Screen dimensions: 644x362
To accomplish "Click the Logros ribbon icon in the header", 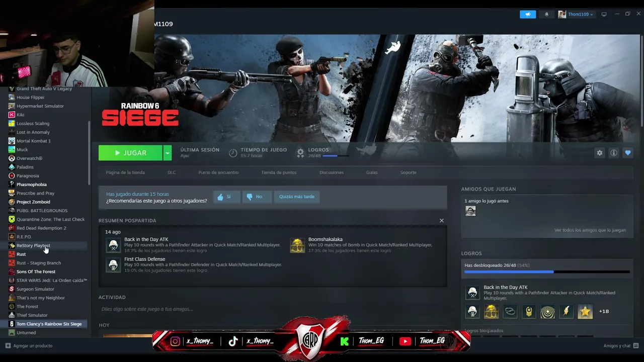I will click(x=300, y=153).
